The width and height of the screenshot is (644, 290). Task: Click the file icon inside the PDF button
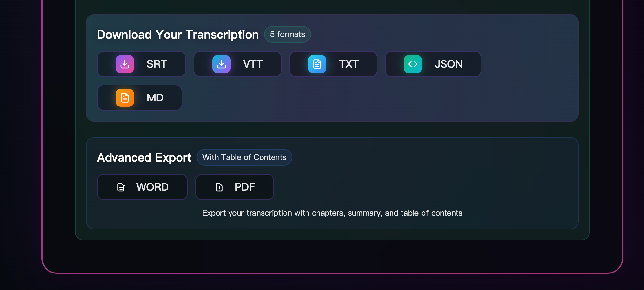(219, 187)
